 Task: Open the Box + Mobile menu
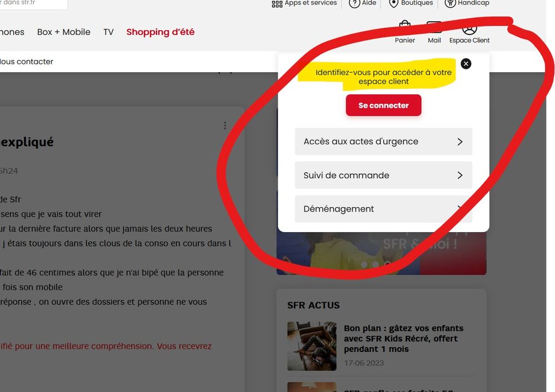coord(64,32)
